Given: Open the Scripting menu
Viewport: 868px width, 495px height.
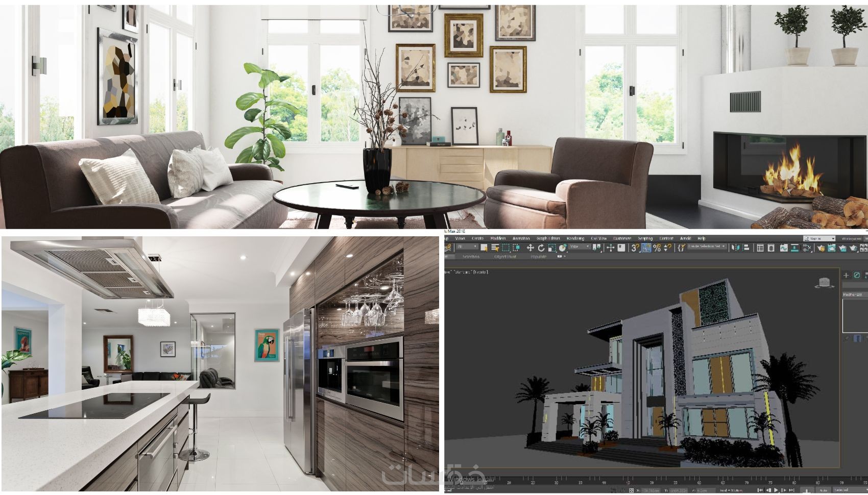Looking at the screenshot, I should click(x=645, y=238).
